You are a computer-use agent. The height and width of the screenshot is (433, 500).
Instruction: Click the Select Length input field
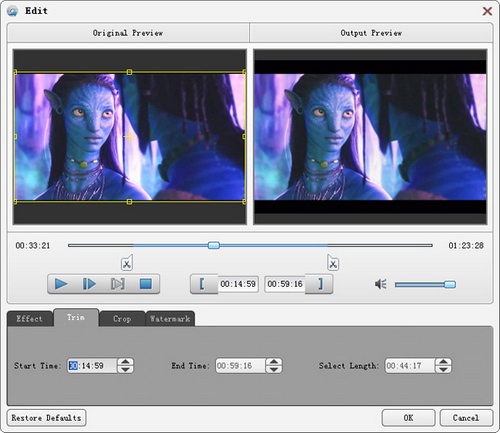pyautogui.click(x=410, y=366)
